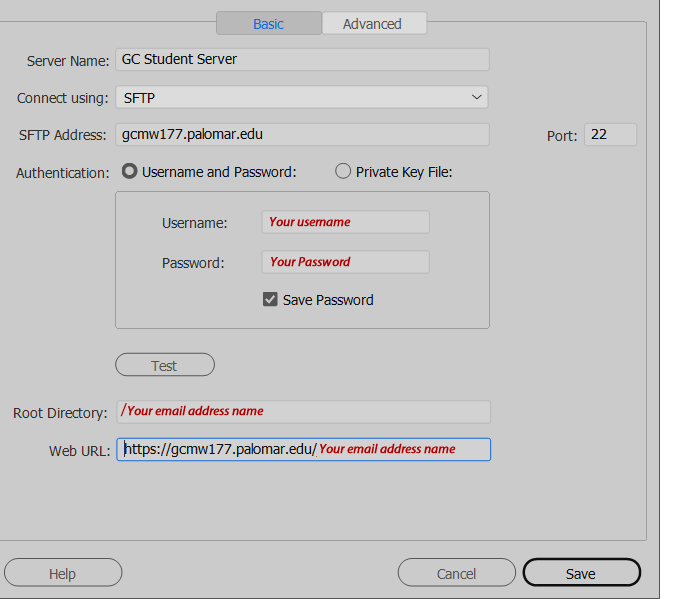Click the Web URL label
The height and width of the screenshot is (599, 675).
click(80, 451)
